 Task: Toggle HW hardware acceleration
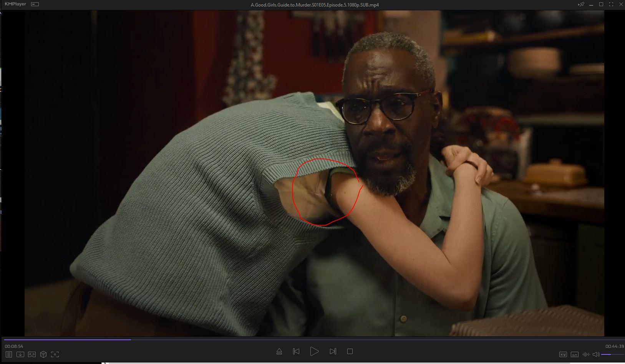pyautogui.click(x=563, y=354)
